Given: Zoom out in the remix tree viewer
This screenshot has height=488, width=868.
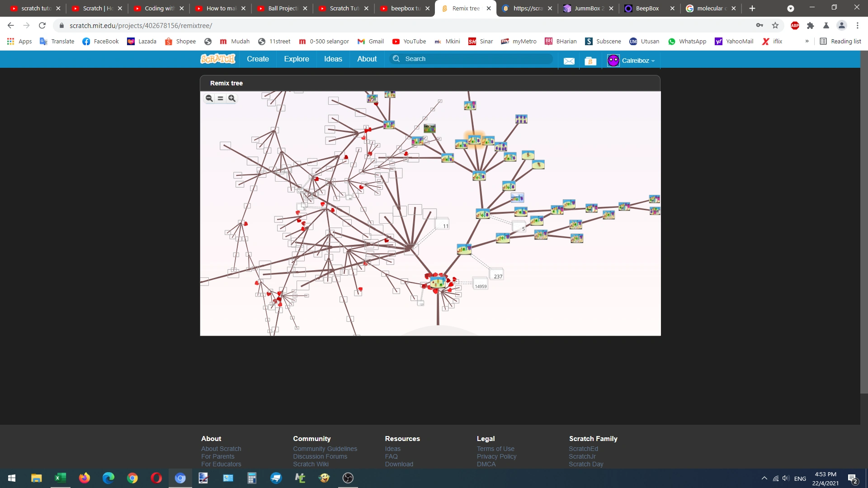Looking at the screenshot, I should click(209, 98).
